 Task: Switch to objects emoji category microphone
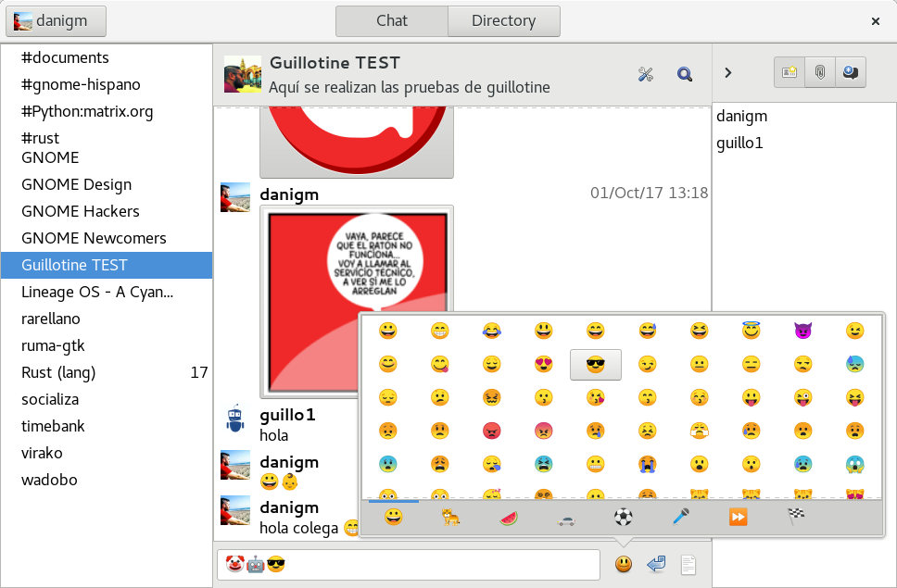[681, 517]
